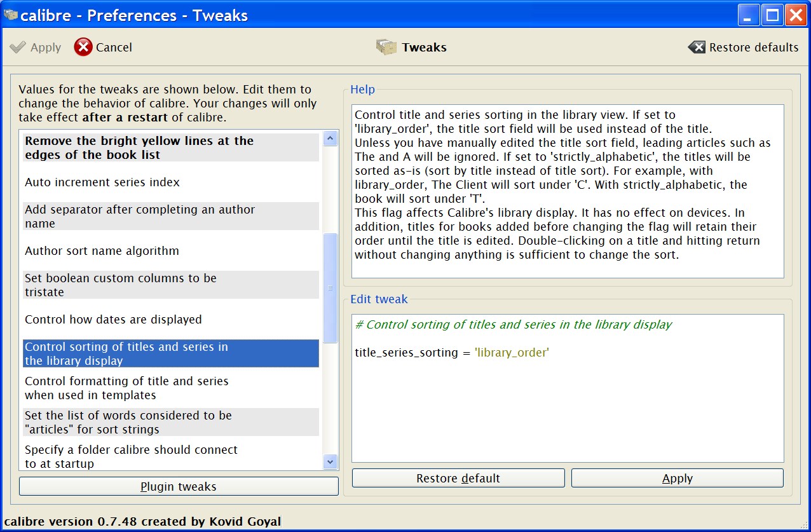Viewport: 811px width, 532px height.
Task: Select 'Set boolean custom columns to be tristate'
Action: click(171, 285)
